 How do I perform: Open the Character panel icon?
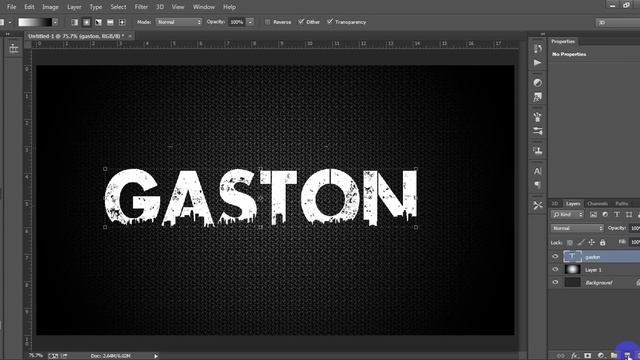(x=538, y=171)
